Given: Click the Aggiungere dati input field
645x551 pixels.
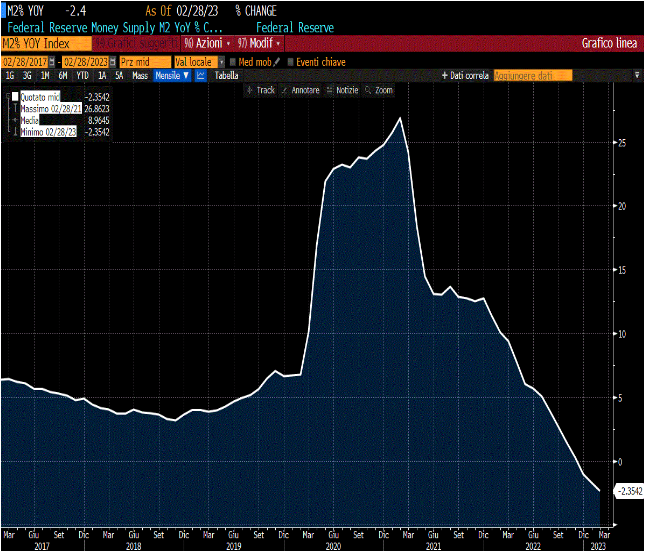Looking at the screenshot, I should (532, 76).
